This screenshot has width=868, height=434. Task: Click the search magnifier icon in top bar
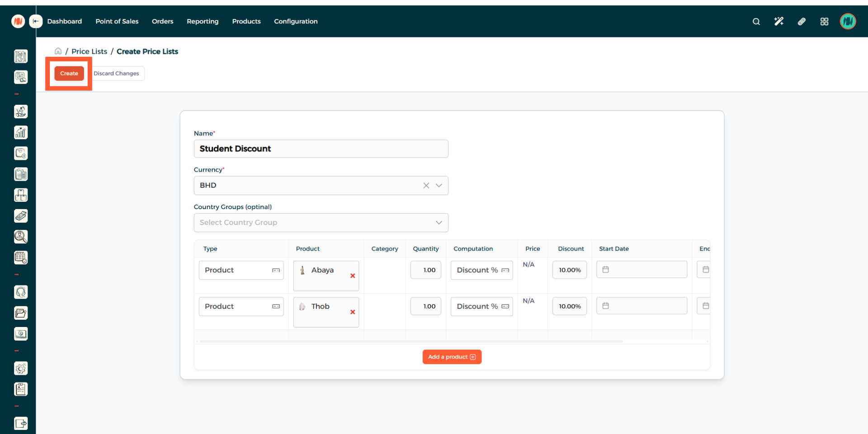click(x=756, y=22)
